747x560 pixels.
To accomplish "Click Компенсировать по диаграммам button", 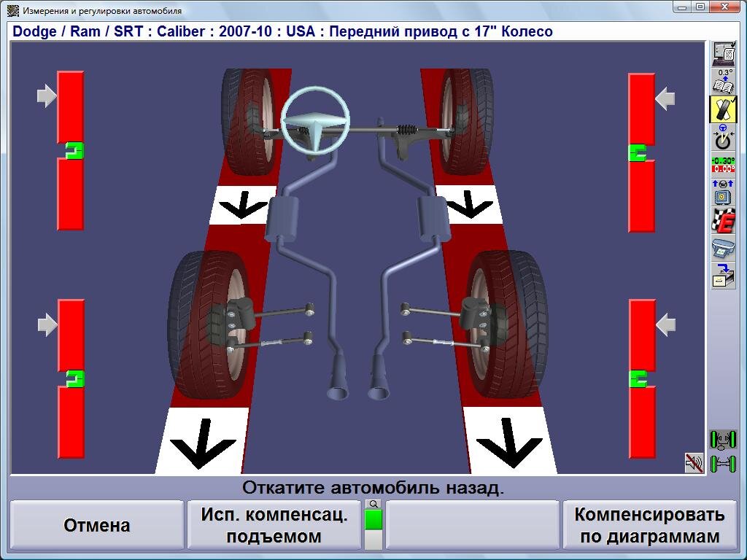I will click(x=649, y=525).
